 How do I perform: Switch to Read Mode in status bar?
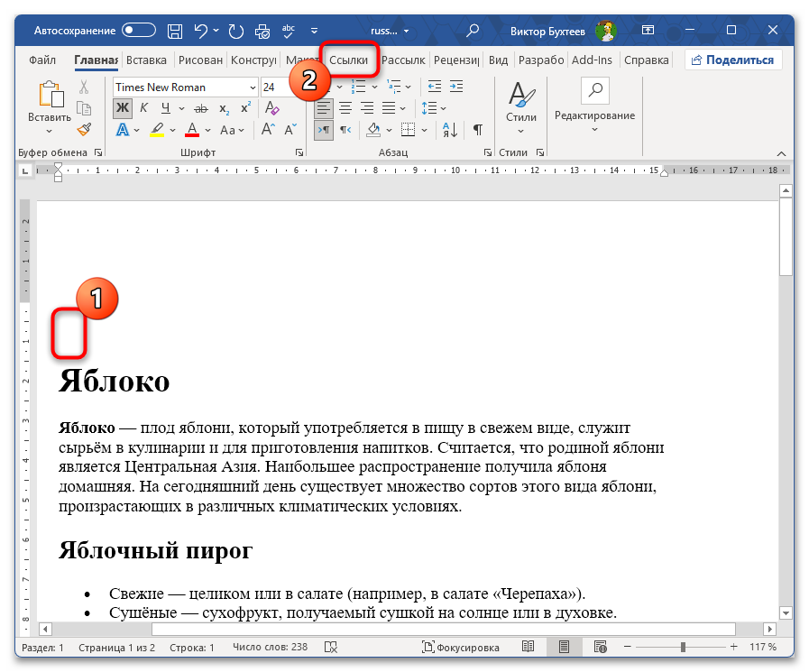[x=528, y=647]
